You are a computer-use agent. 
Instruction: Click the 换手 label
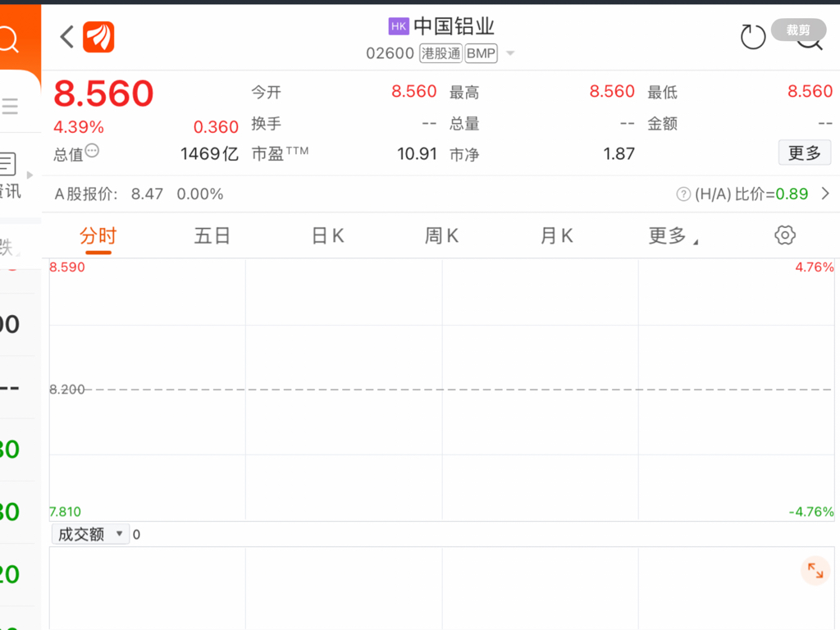pos(267,124)
